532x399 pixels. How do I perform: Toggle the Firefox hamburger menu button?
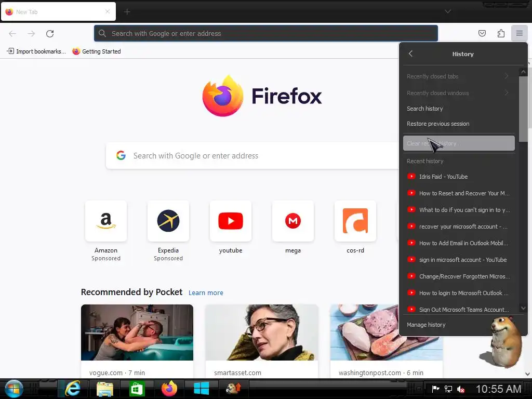click(x=519, y=33)
